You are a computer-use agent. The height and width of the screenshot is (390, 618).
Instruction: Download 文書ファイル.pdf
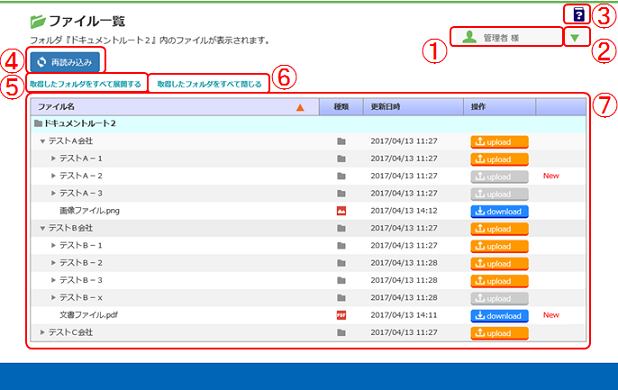tap(499, 316)
